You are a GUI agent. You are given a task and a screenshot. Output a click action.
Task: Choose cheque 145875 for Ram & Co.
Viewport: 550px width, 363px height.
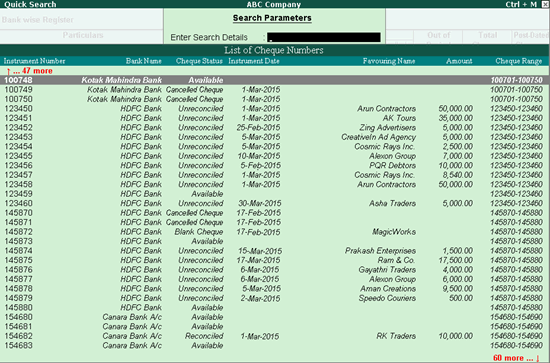(274, 260)
